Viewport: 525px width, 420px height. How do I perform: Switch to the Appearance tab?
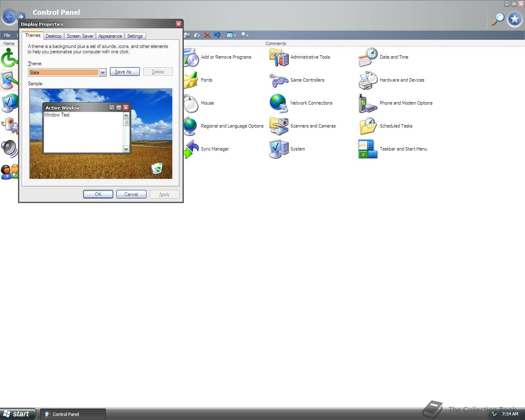pyautogui.click(x=110, y=36)
